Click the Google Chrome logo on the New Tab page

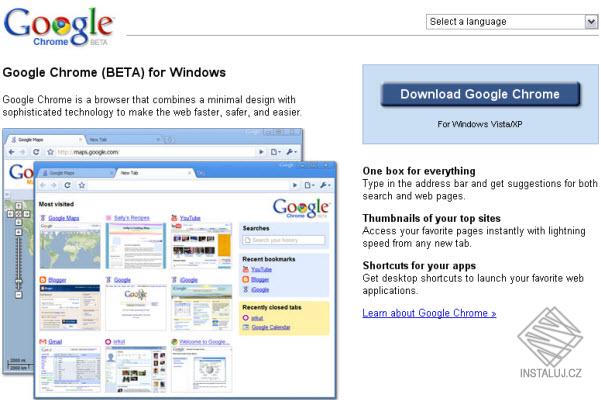(x=301, y=209)
